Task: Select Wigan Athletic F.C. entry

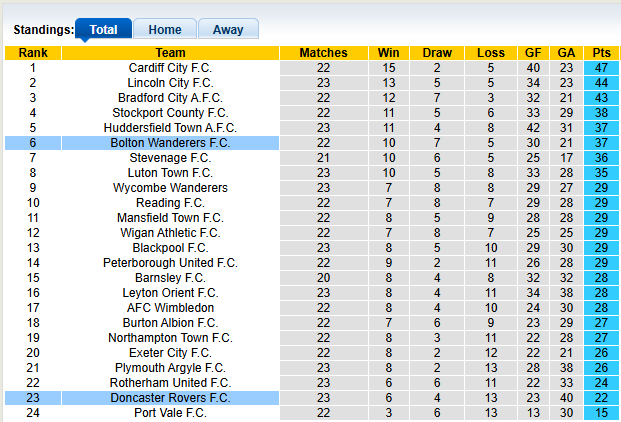Action: click(170, 233)
